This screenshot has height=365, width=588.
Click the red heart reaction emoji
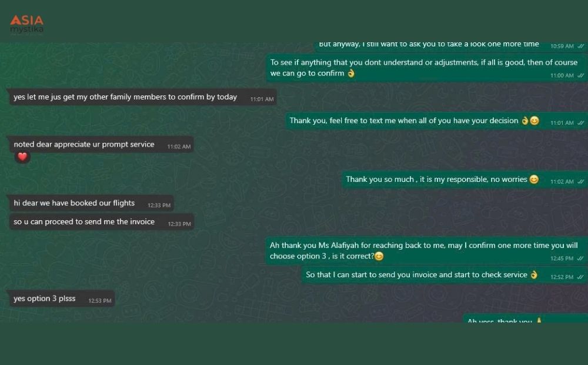(22, 157)
